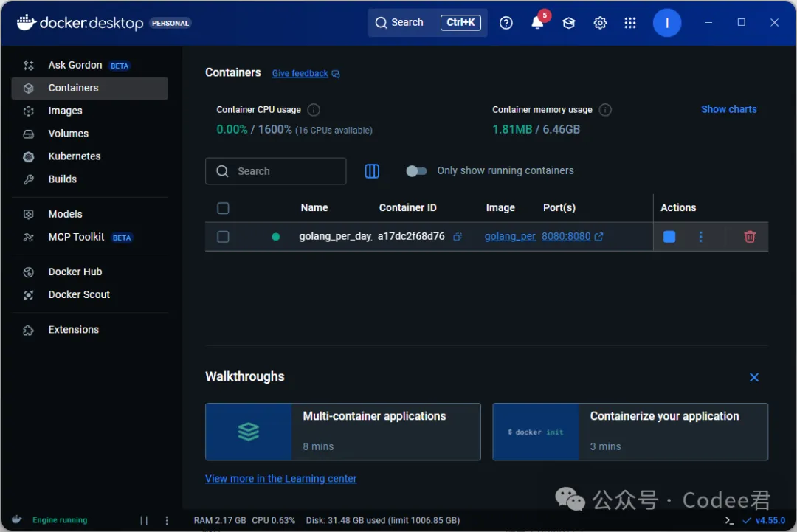Click Show charts
The image size is (797, 532).
pyautogui.click(x=728, y=109)
